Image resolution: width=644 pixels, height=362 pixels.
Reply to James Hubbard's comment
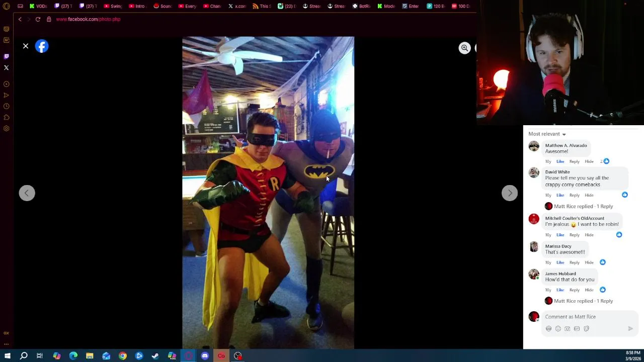click(x=574, y=290)
